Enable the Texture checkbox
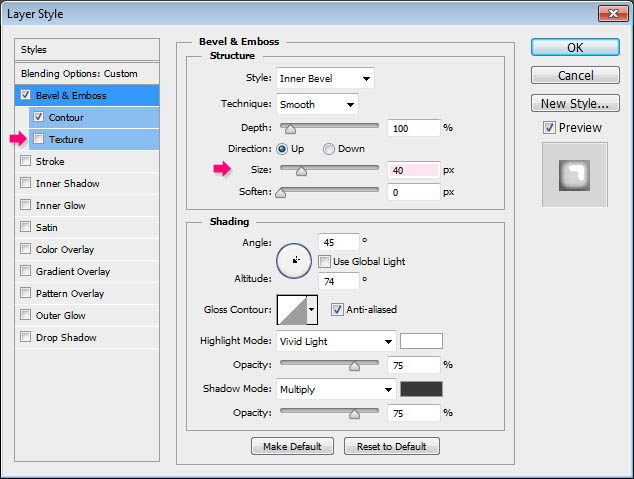This screenshot has width=634, height=479. 39,139
